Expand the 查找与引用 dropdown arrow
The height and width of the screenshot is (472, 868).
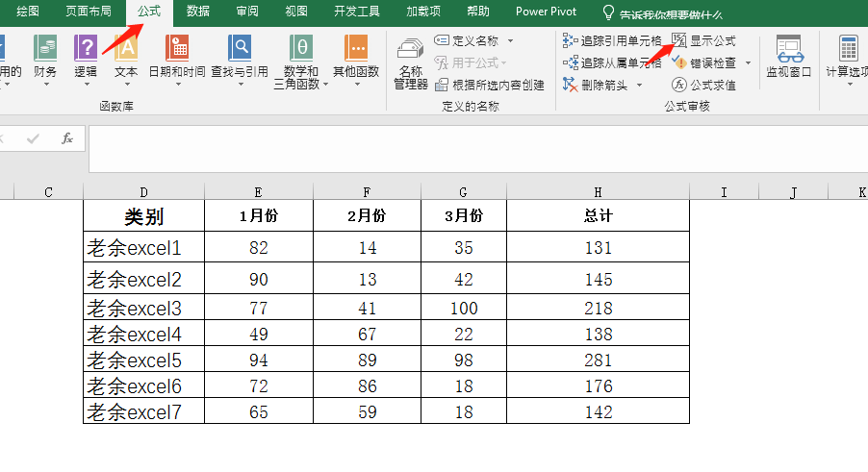(x=241, y=84)
